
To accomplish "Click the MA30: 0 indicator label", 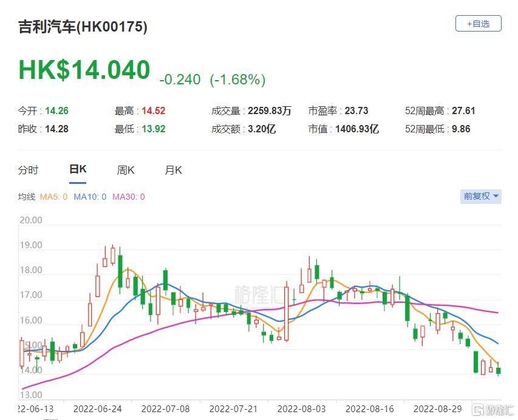I will click(x=129, y=197).
